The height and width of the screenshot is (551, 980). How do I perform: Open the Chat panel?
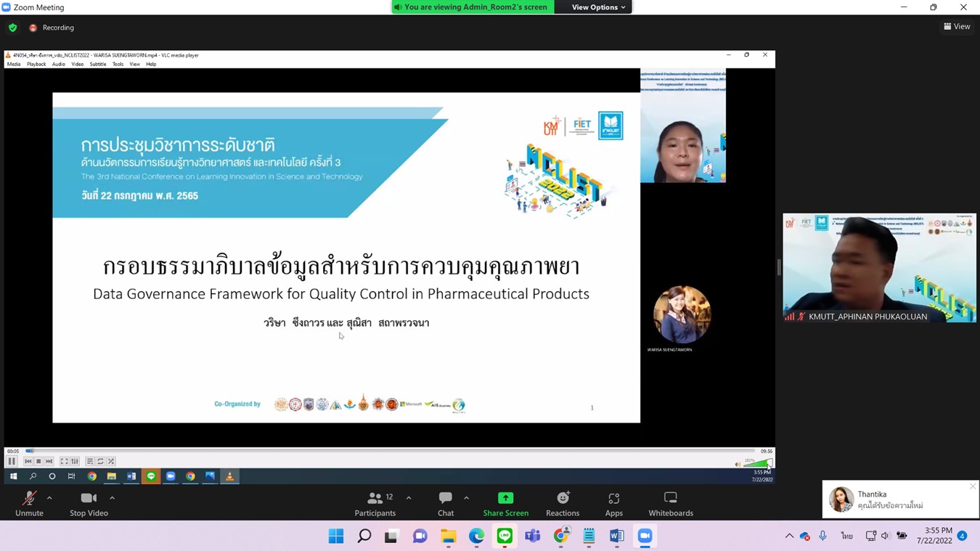pyautogui.click(x=446, y=503)
